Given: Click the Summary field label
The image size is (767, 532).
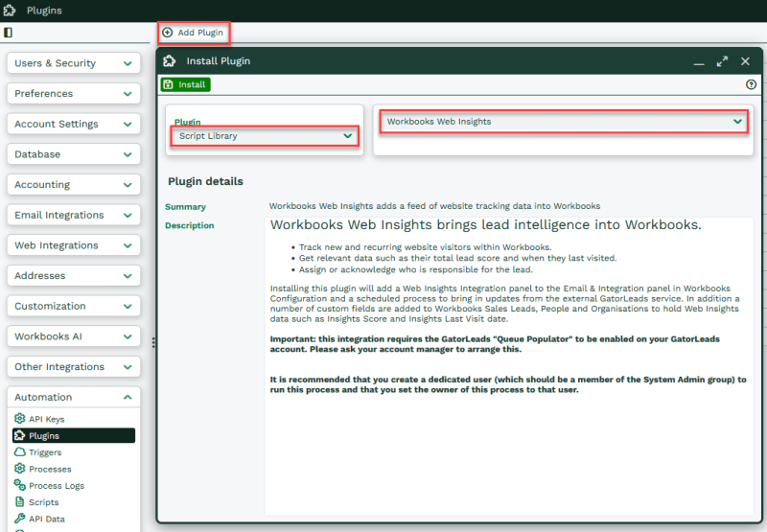Looking at the screenshot, I should click(185, 206).
